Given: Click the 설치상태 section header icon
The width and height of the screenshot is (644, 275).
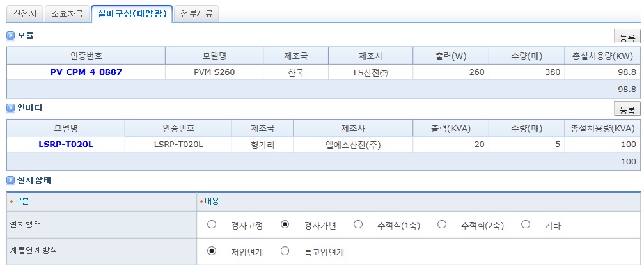Looking at the screenshot, I should [10, 180].
